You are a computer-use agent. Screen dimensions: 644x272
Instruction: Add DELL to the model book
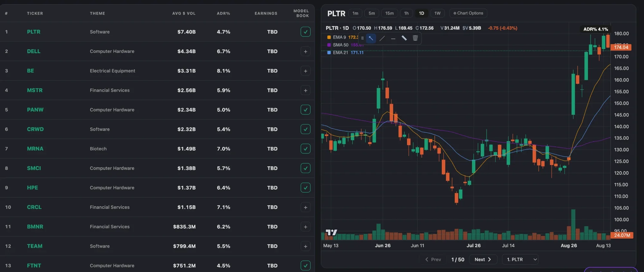pos(306,52)
